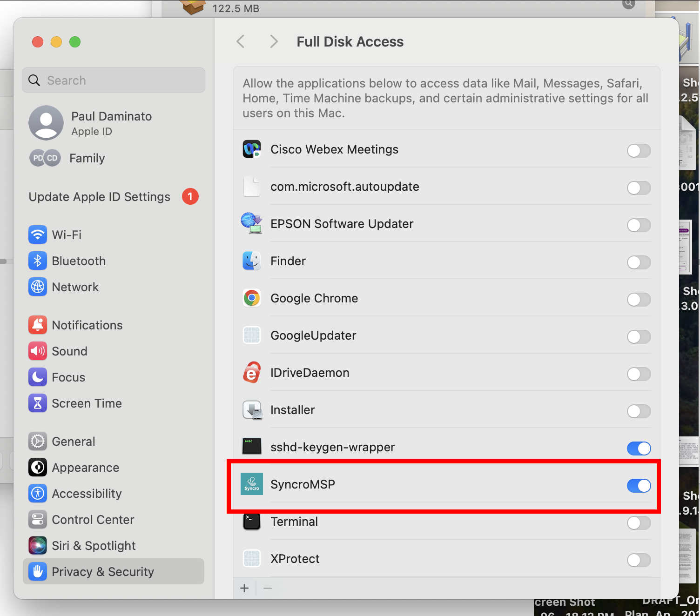Click the SyncroMSP app icon
Viewport: 700px width, 616px height.
pyautogui.click(x=252, y=484)
